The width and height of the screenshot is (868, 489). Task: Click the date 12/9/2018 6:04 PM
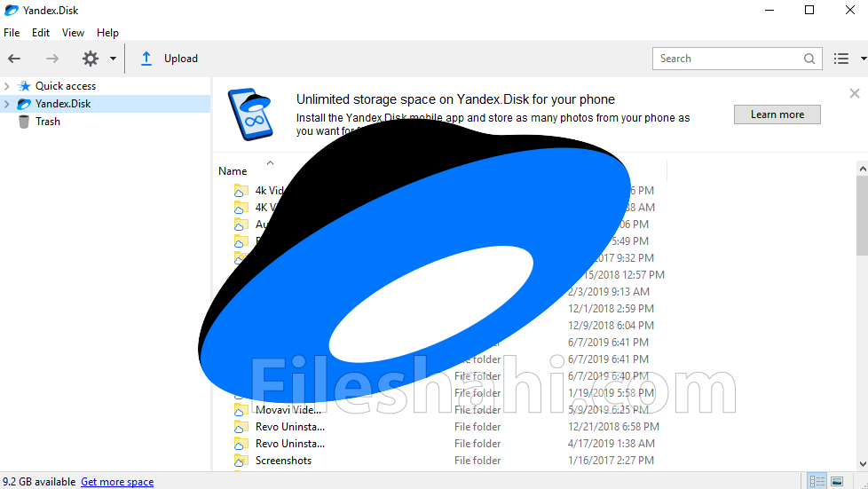611,325
